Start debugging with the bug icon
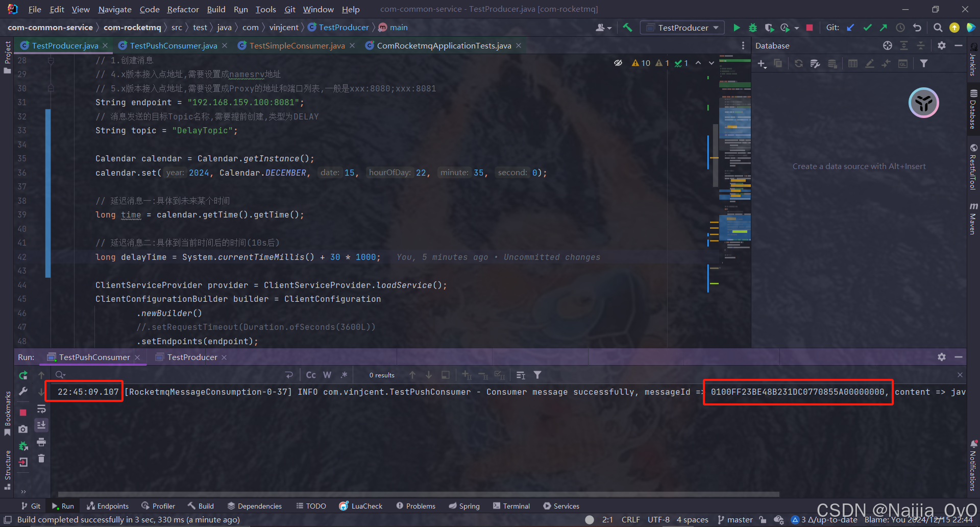 point(752,28)
